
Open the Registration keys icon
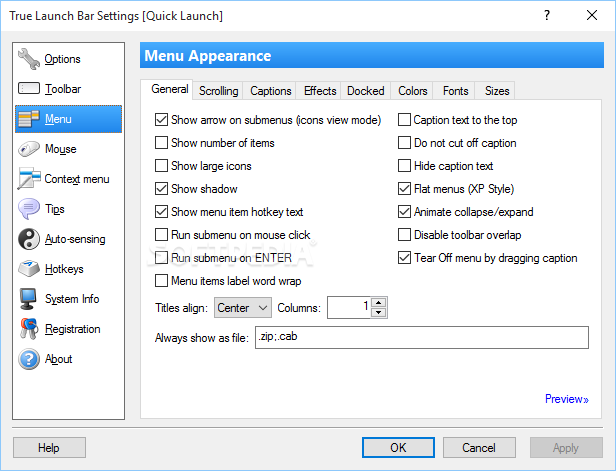click(29, 329)
